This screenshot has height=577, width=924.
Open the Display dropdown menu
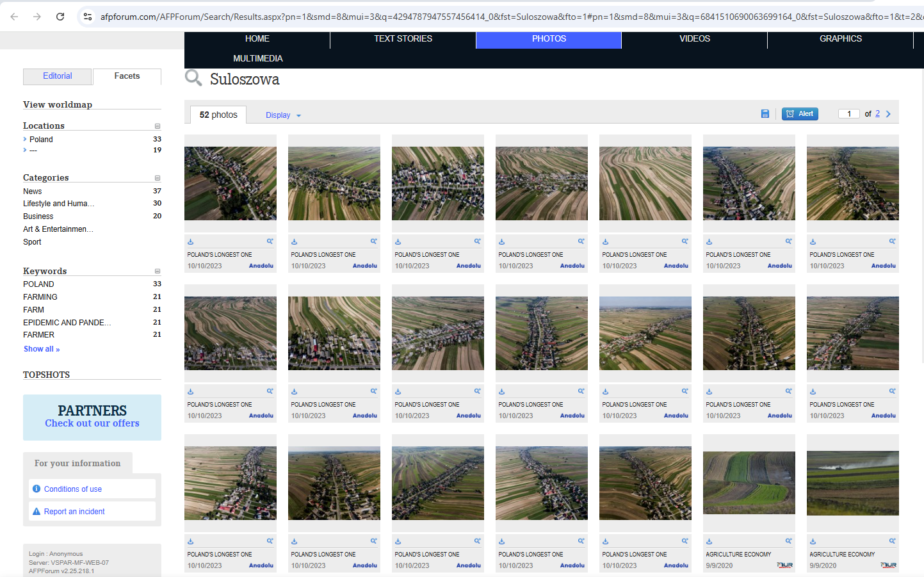pyautogui.click(x=283, y=115)
